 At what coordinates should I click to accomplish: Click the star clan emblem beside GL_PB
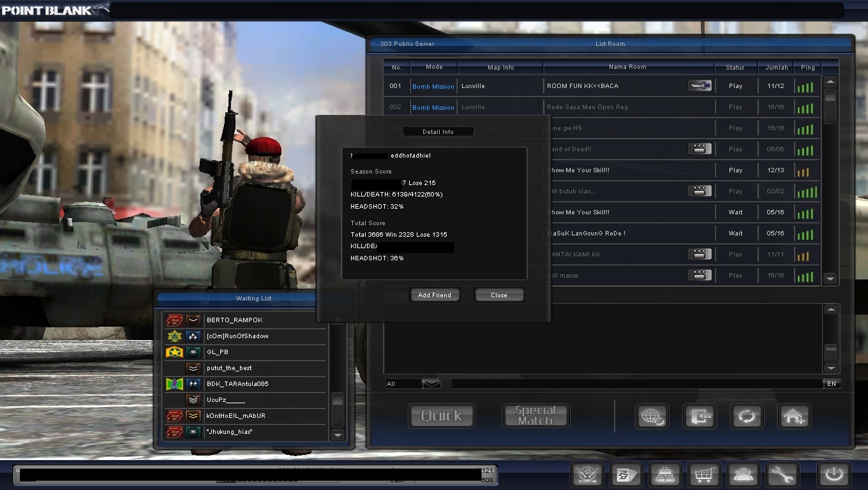[x=174, y=352]
